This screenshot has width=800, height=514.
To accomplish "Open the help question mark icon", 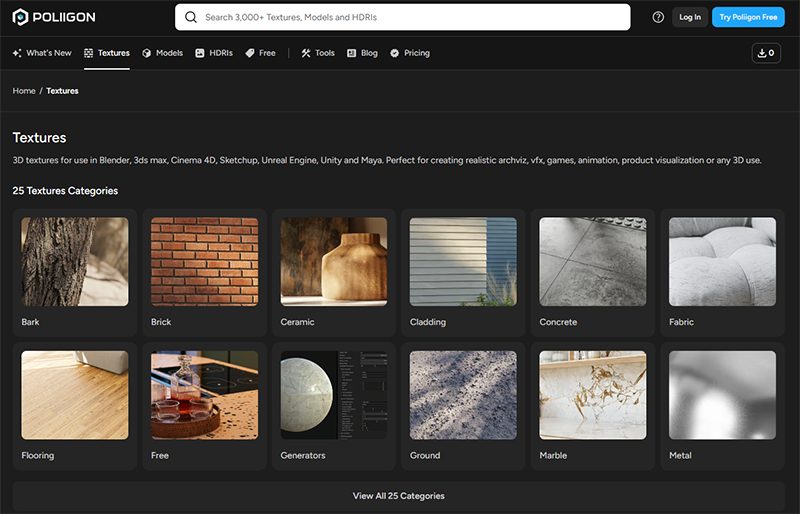I will [658, 17].
